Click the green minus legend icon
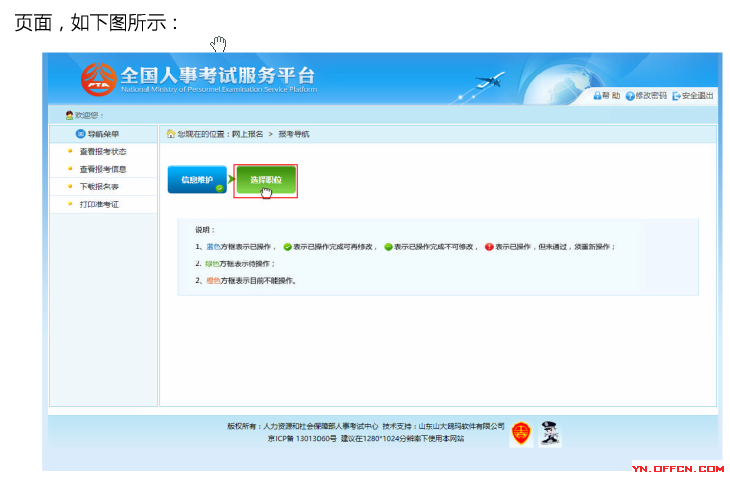 tap(388, 247)
